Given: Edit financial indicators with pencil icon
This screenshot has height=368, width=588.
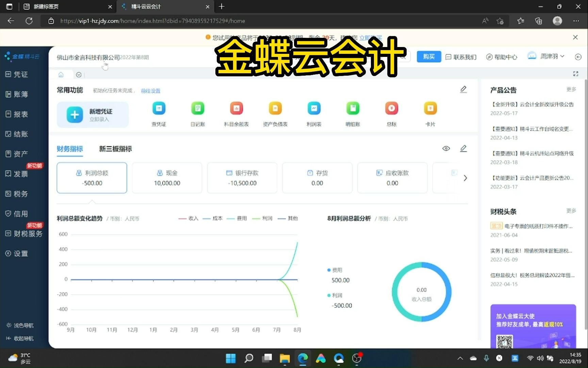Looking at the screenshot, I should 463,148.
